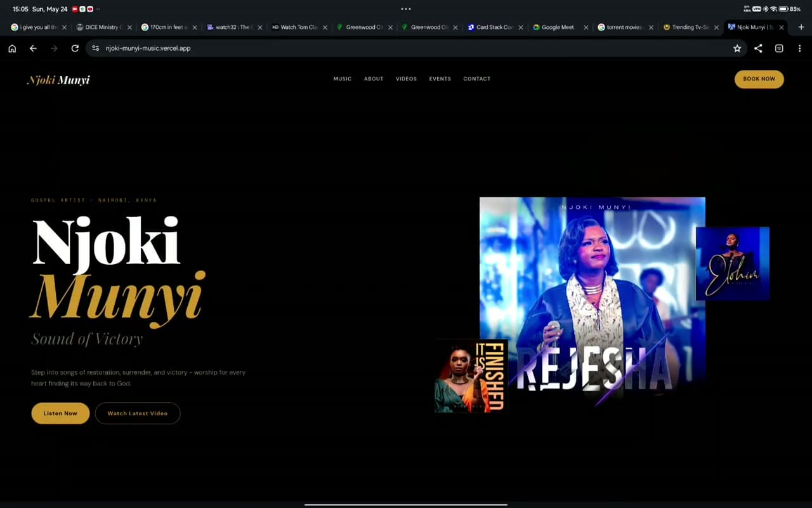812x508 pixels.
Task: Open the share icon in the toolbar
Action: pyautogui.click(x=758, y=48)
